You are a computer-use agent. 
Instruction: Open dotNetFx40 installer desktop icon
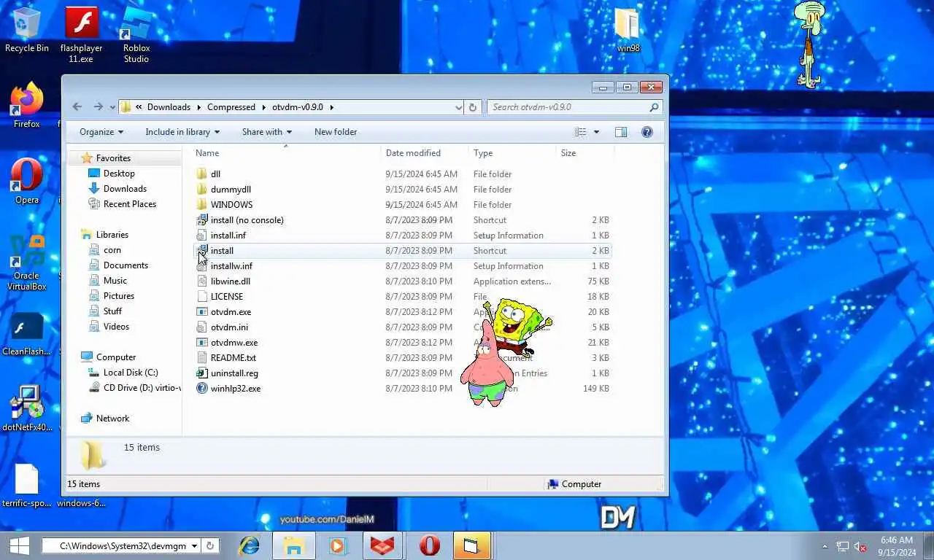tap(27, 408)
